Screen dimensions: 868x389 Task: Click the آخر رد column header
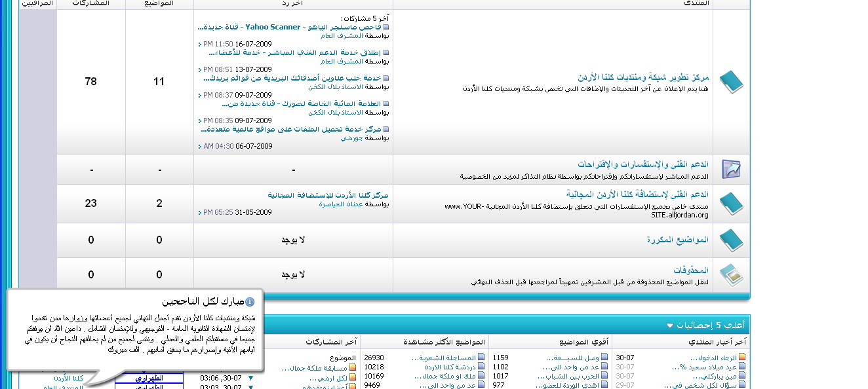coord(293,3)
